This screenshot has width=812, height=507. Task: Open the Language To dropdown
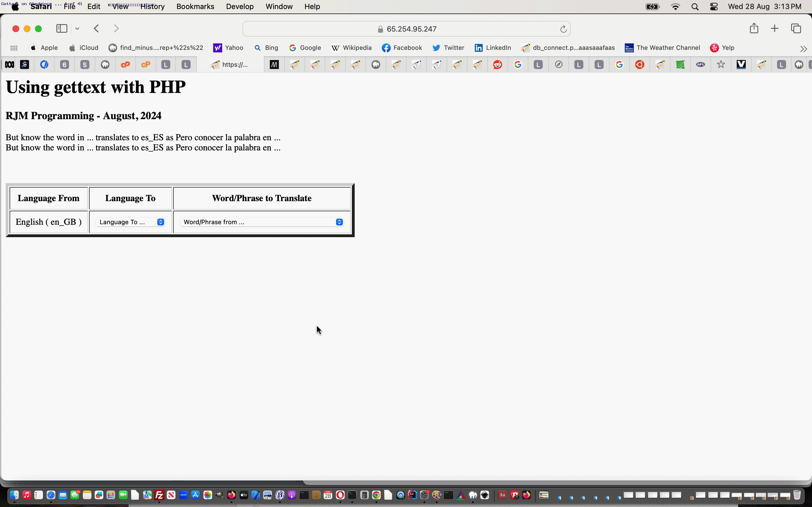(x=131, y=222)
